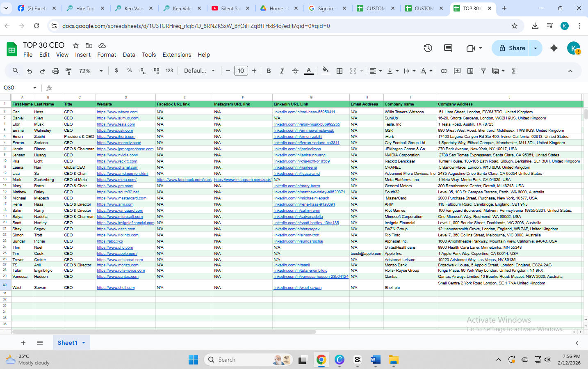Click the Windows taskbar Search box
The image size is (588, 369).
click(248, 360)
